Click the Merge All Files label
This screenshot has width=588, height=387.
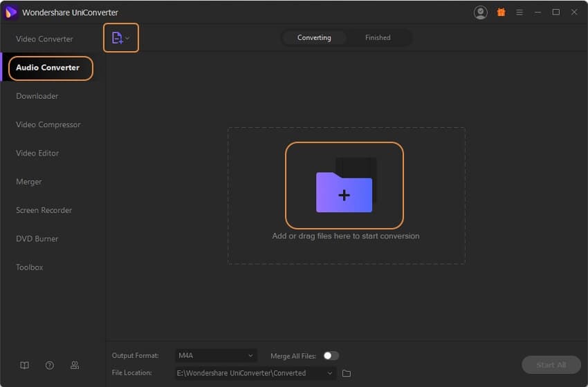point(293,356)
